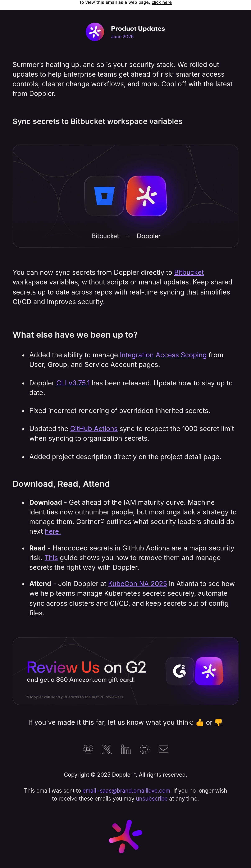
Task: Click the Review Us on G2 banner
Action: pos(125,671)
